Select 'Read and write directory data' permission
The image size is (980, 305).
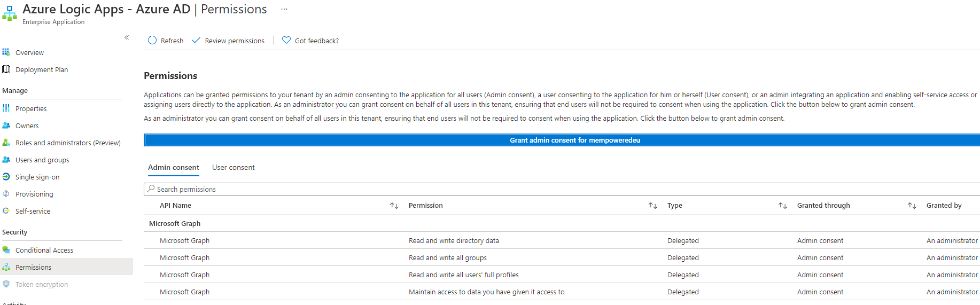coord(454,240)
